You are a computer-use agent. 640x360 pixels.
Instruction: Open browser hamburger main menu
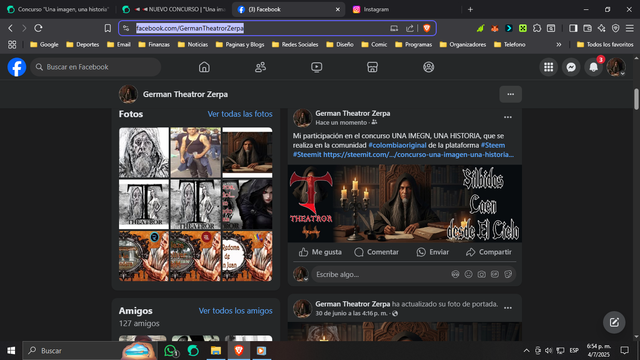click(630, 28)
